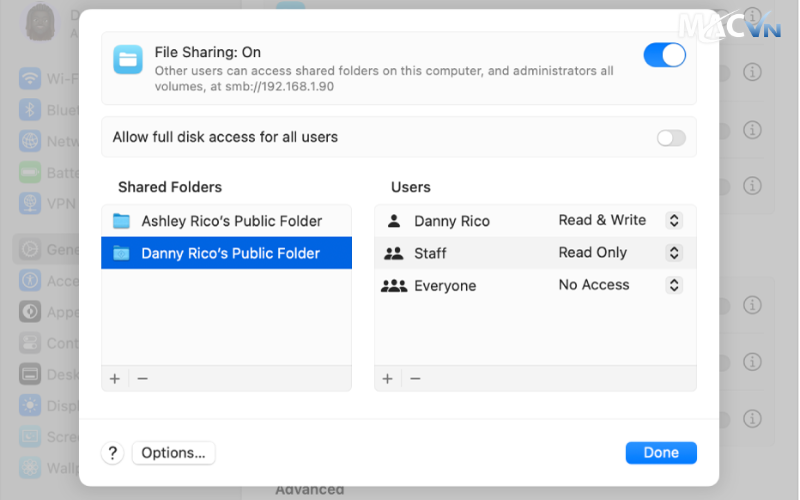Click the VPN icon in sidebar
The image size is (800, 500).
tap(30, 203)
